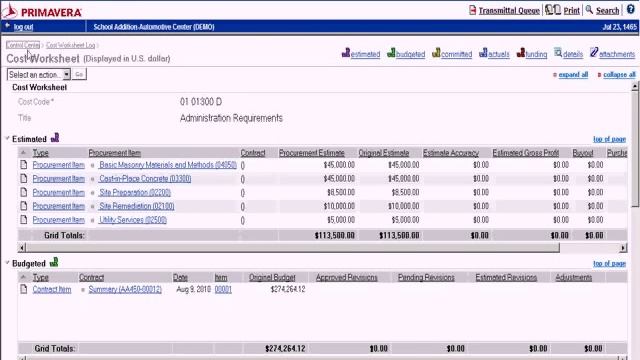Click the Print icon in header
640x360 pixels.
[x=553, y=10]
